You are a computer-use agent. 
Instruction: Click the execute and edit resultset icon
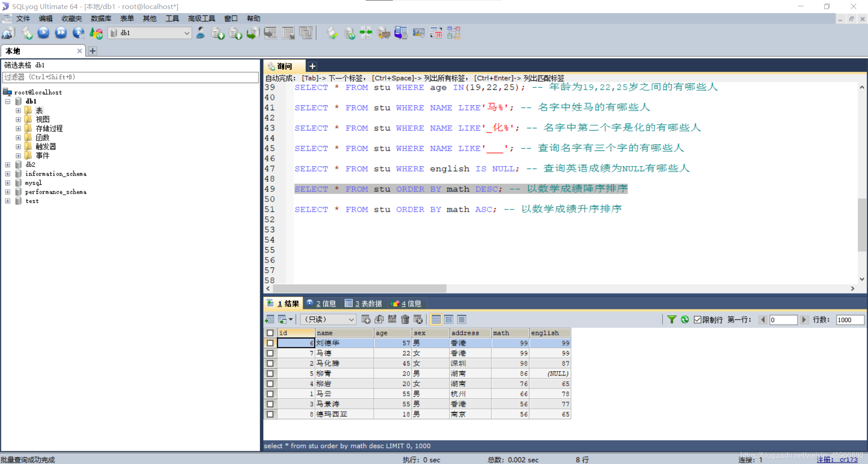click(x=79, y=33)
